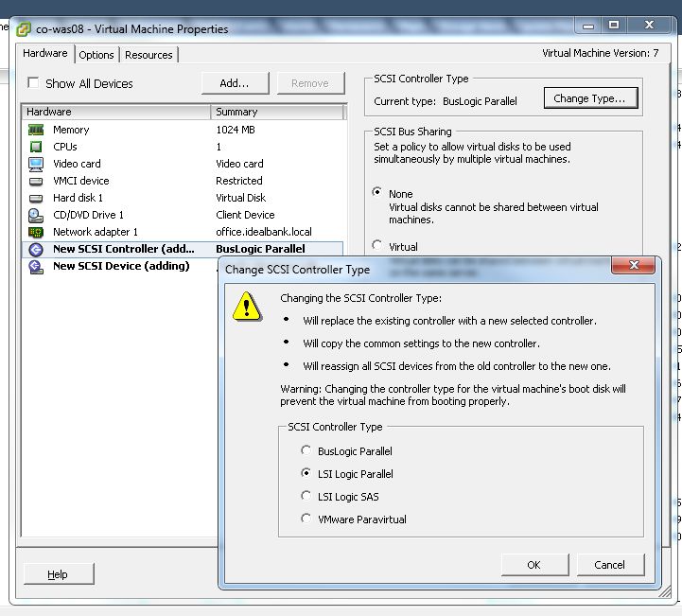The image size is (682, 616).
Task: Select None bus sharing option
Action: pos(377,192)
